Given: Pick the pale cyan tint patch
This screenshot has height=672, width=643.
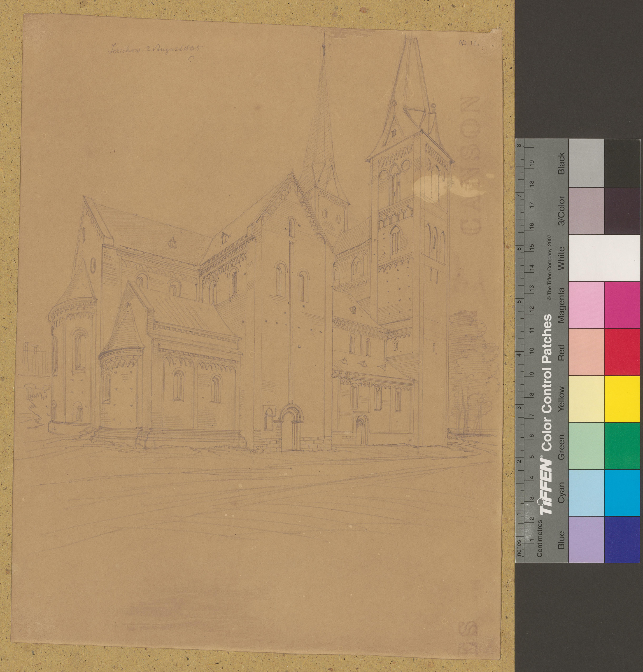Looking at the screenshot, I should click(x=586, y=493).
